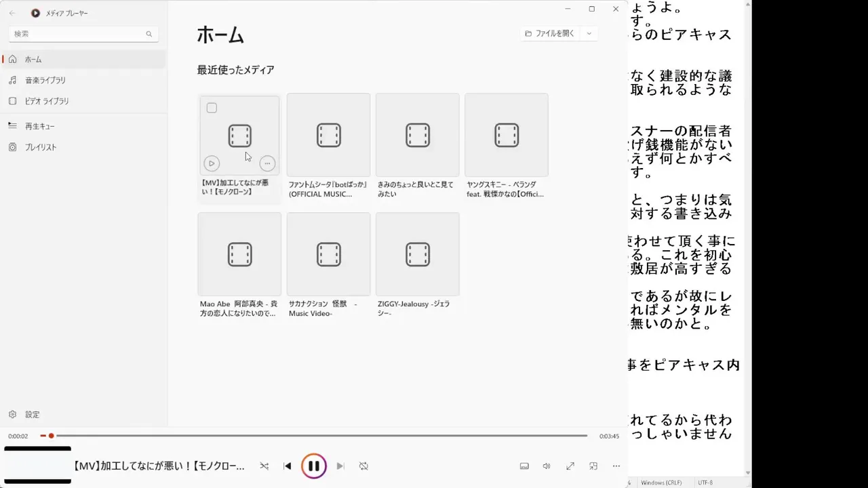Click the Media Player app logo icon
Viewport: 868px width, 488px height.
click(35, 13)
